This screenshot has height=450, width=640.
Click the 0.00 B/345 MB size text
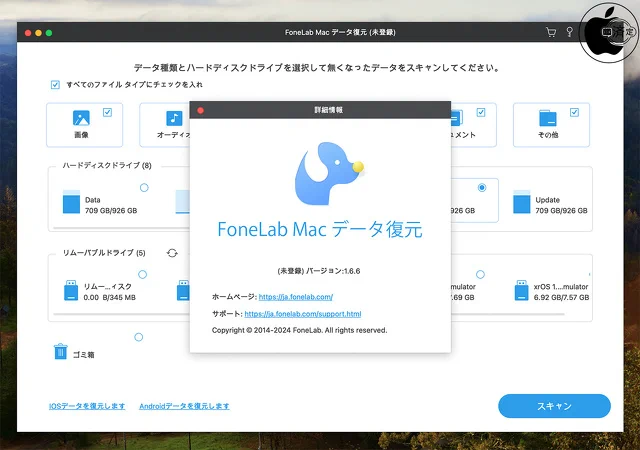click(x=109, y=297)
